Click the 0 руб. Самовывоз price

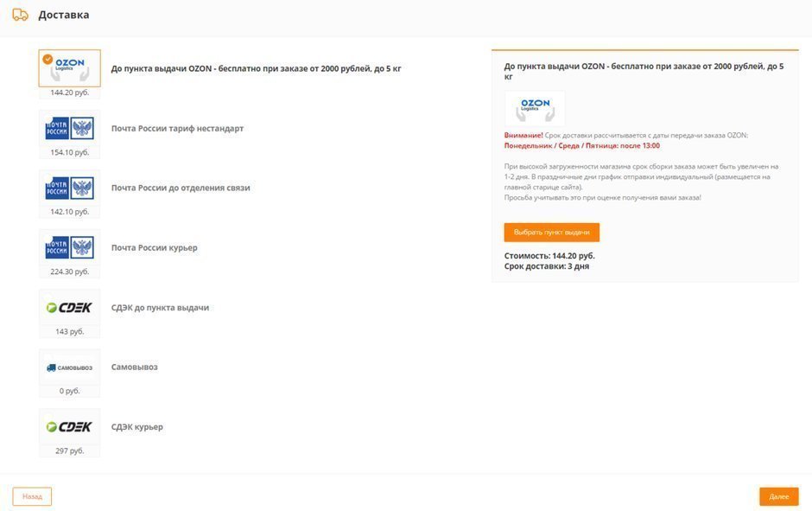(70, 391)
